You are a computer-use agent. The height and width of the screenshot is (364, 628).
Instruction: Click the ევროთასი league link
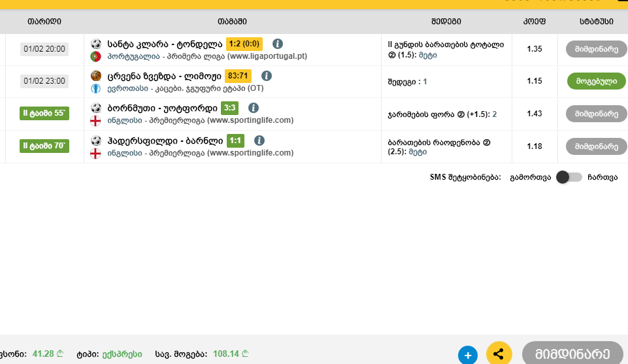[x=128, y=88]
